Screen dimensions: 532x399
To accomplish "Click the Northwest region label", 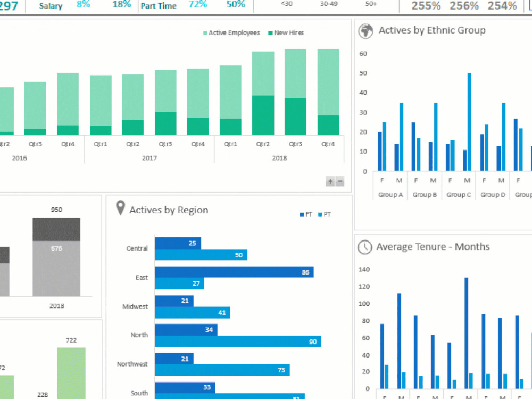I will (132, 364).
